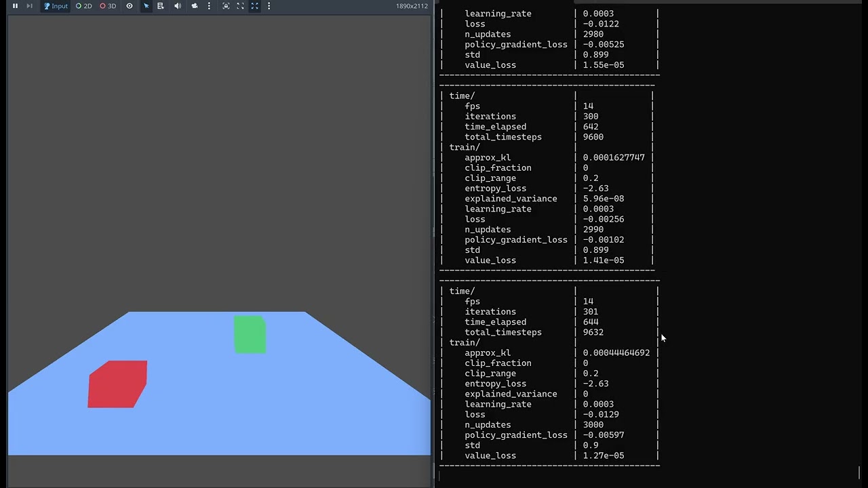Click policy_gradient_loss value -0.00525
This screenshot has width=868, height=488.
(x=604, y=44)
